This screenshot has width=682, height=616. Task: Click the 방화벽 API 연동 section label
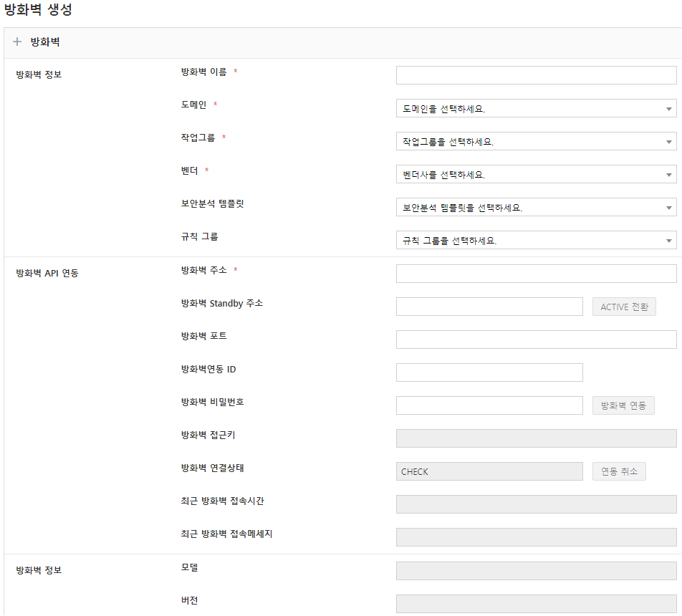(47, 273)
